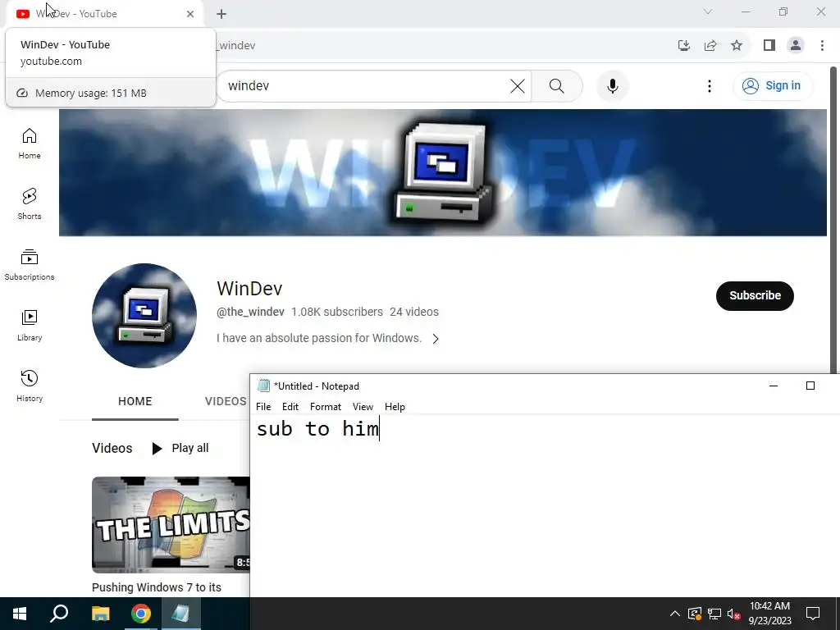
Task: Open Chrome tab search dropdown arrow
Action: tap(708, 11)
